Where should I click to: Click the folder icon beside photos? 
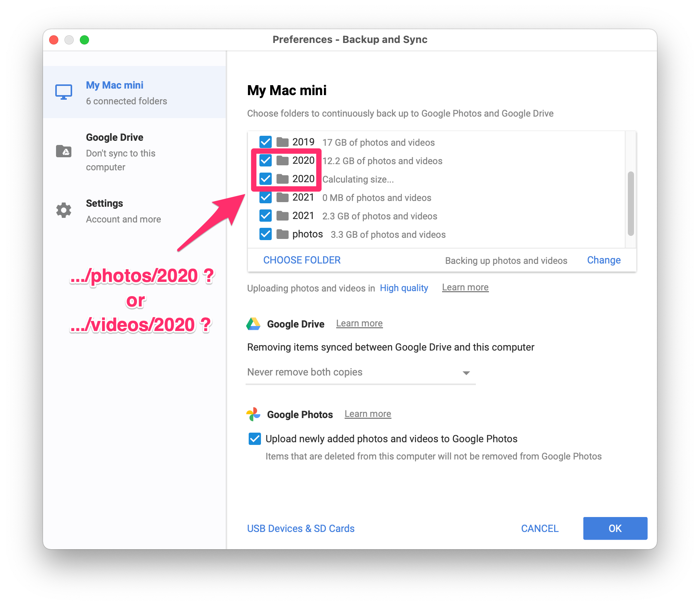click(283, 234)
